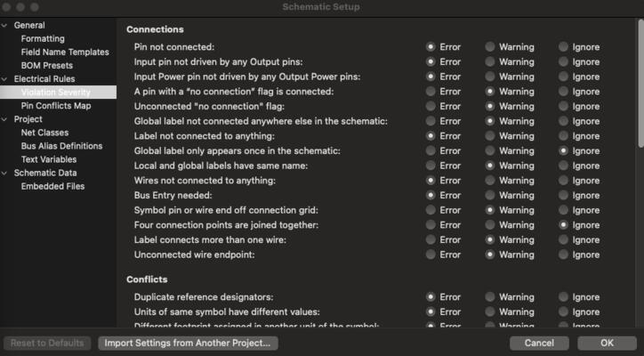644x356 pixels.
Task: Set 'Bus Entry needed' to Ignore
Action: (x=564, y=195)
